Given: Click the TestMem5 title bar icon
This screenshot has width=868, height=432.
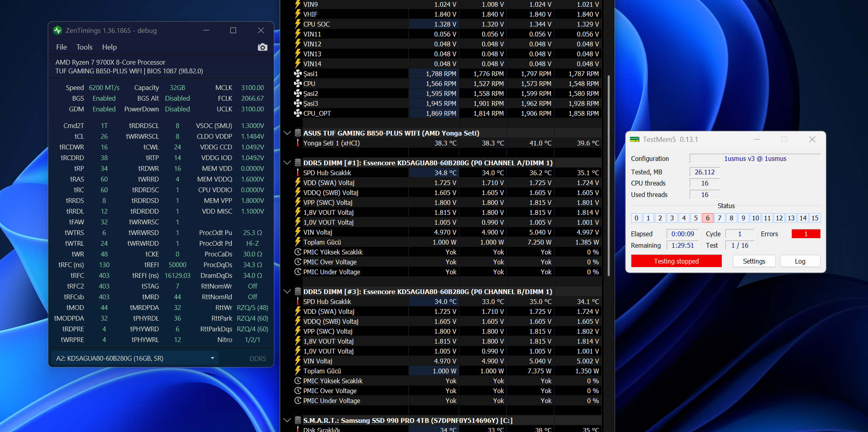Looking at the screenshot, I should tap(635, 140).
